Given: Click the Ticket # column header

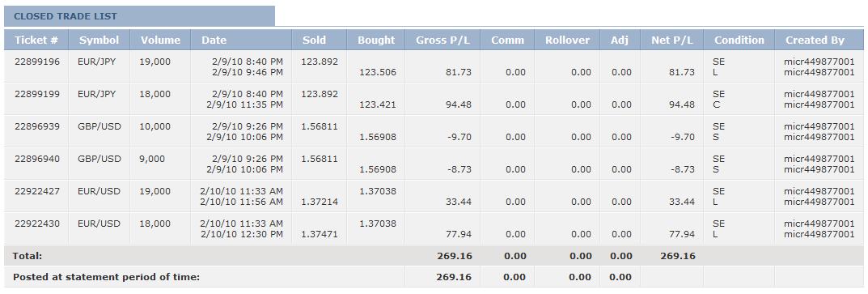Looking at the screenshot, I should point(36,40).
